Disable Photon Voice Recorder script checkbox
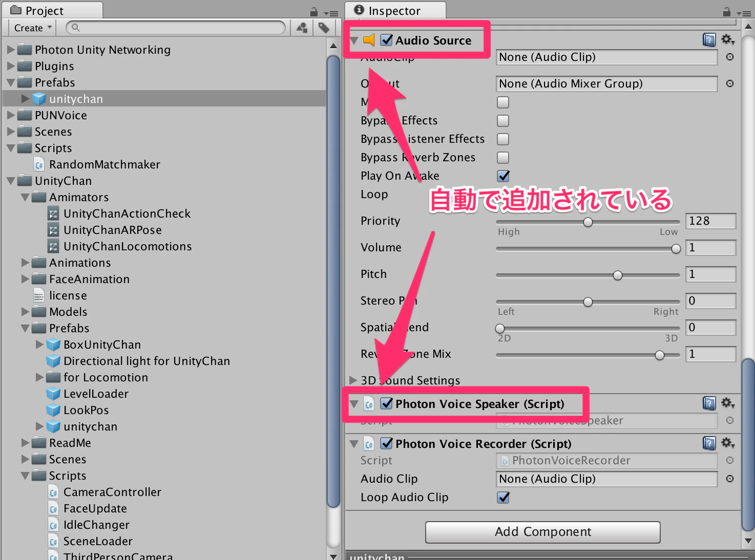The width and height of the screenshot is (755, 560). pos(387,443)
